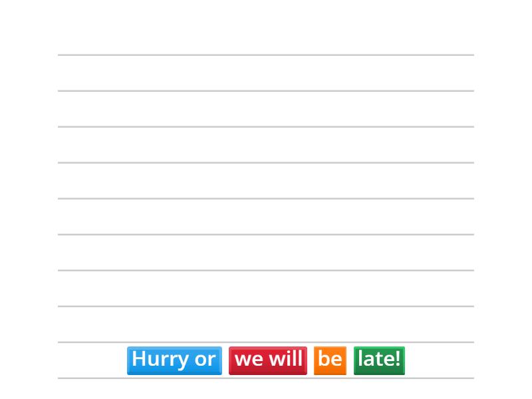The width and height of the screenshot is (532, 399).
Task: Click the second empty lined row from top
Action: click(266, 109)
